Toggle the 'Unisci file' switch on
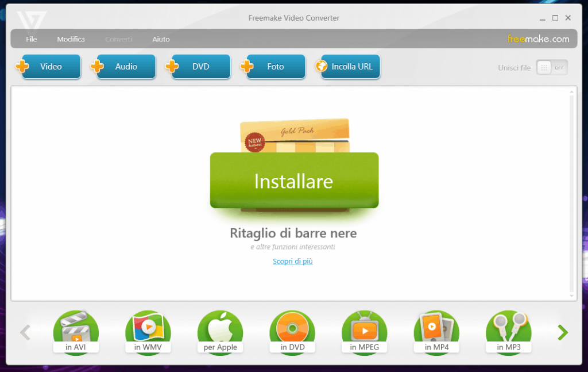Viewport: 588px width, 372px height. click(x=551, y=67)
